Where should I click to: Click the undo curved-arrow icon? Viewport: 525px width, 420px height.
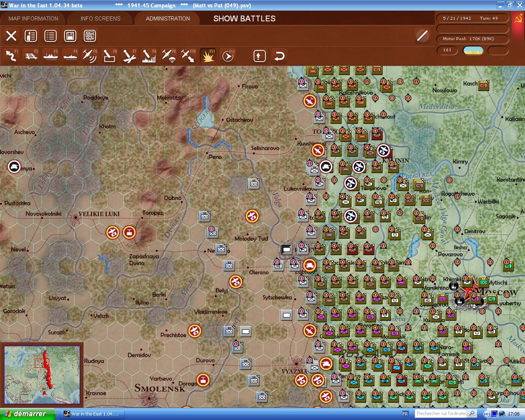pos(279,56)
